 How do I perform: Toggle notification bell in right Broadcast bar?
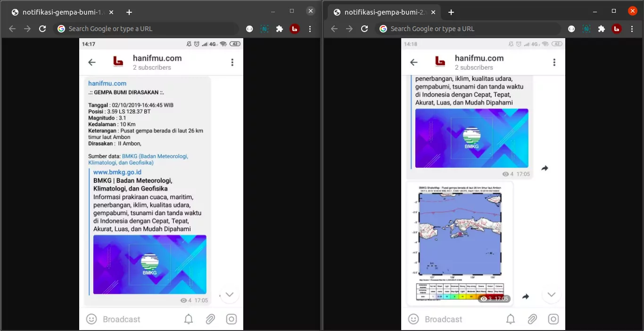point(511,319)
